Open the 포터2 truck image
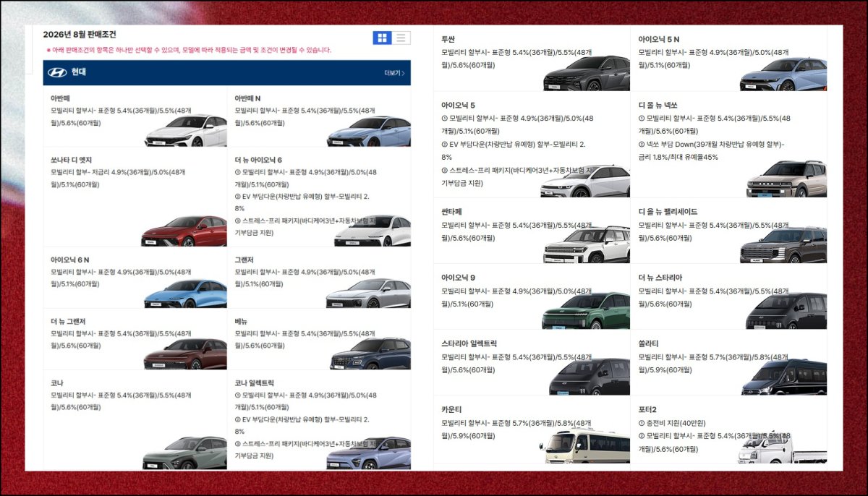The height and width of the screenshot is (496, 868). pos(782,447)
